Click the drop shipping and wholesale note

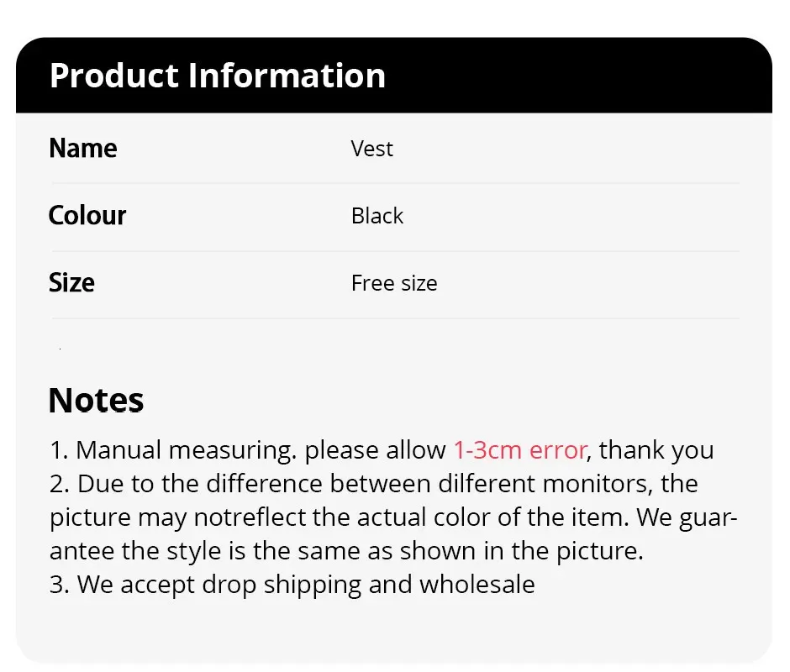[x=292, y=585]
